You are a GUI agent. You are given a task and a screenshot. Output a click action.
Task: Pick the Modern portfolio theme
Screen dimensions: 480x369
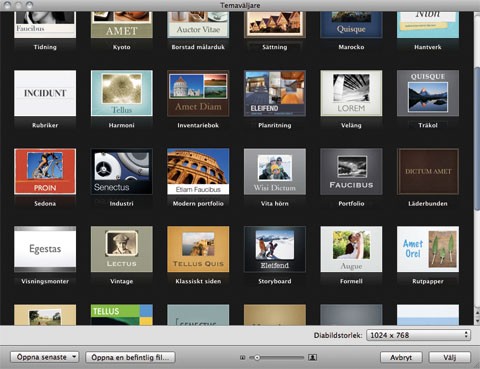tap(198, 171)
